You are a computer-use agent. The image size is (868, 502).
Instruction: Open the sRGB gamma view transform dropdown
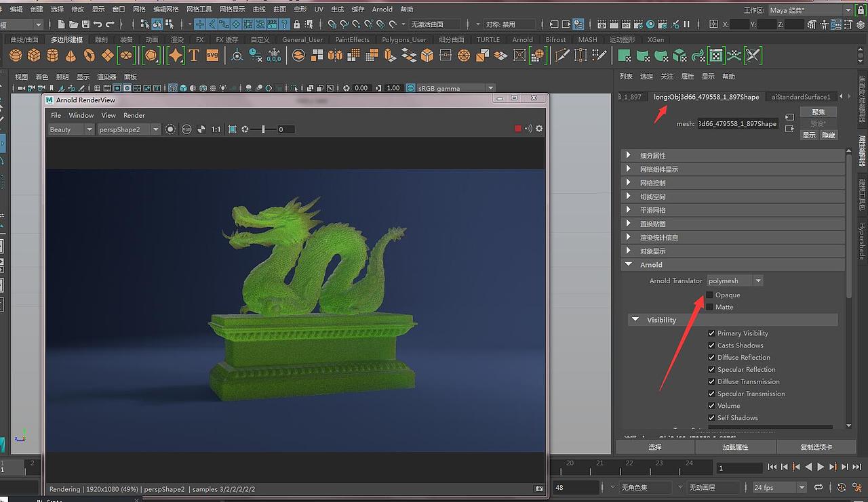click(456, 88)
